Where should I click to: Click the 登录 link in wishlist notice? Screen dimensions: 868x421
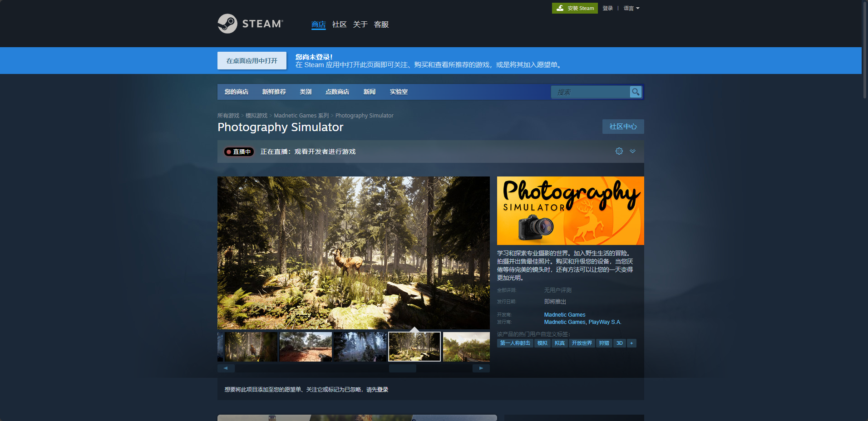click(x=383, y=390)
